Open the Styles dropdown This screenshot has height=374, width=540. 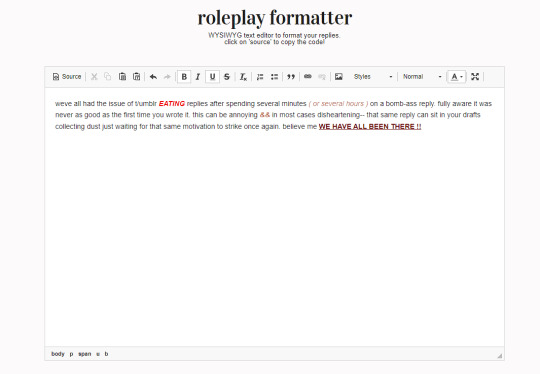[x=373, y=76]
